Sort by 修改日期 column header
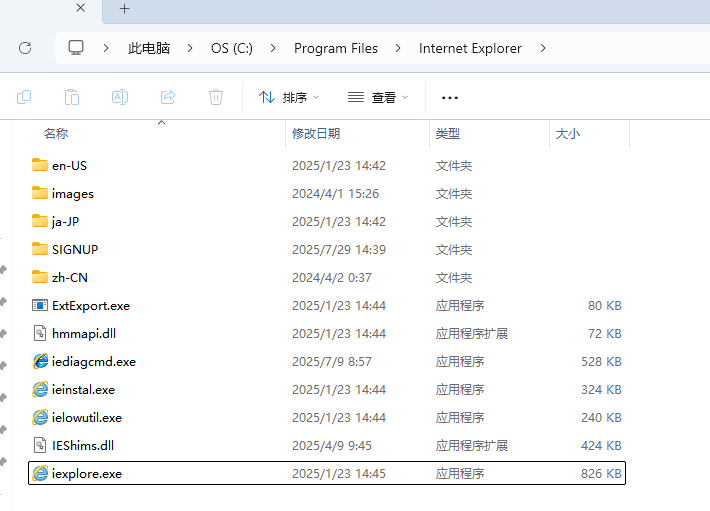 (x=316, y=134)
